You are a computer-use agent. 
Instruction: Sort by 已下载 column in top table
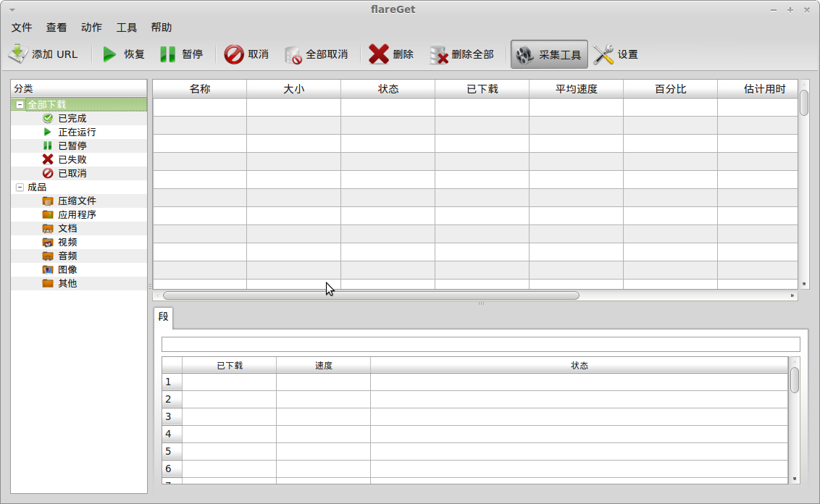[x=482, y=89]
